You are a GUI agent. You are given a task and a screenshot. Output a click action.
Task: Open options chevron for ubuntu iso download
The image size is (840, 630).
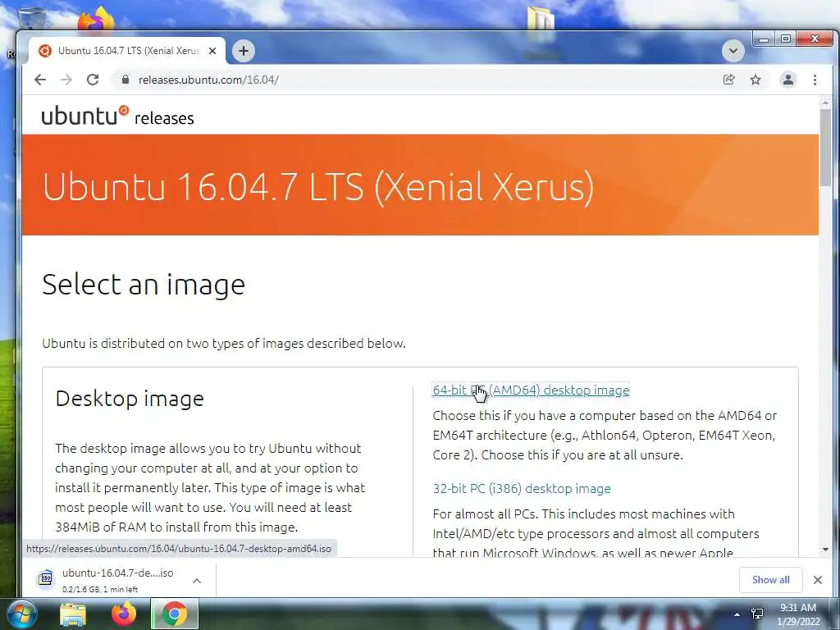[197, 581]
